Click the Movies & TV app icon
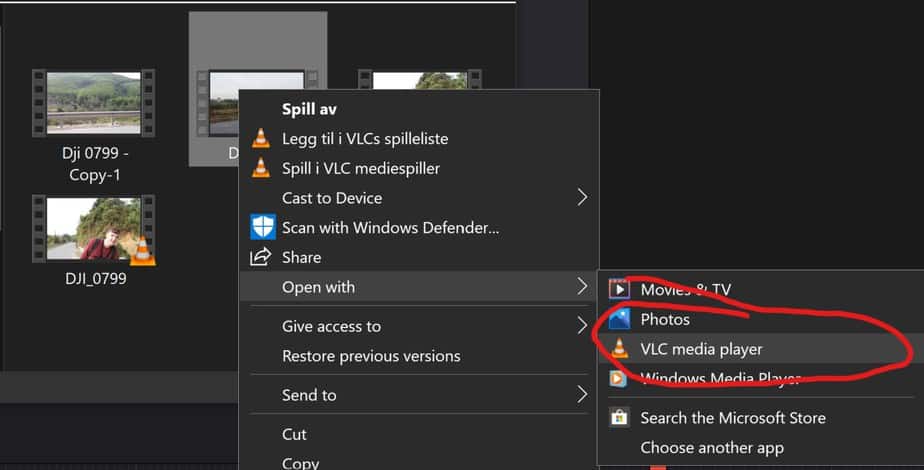Screen dimensions: 924x470 tap(619, 289)
